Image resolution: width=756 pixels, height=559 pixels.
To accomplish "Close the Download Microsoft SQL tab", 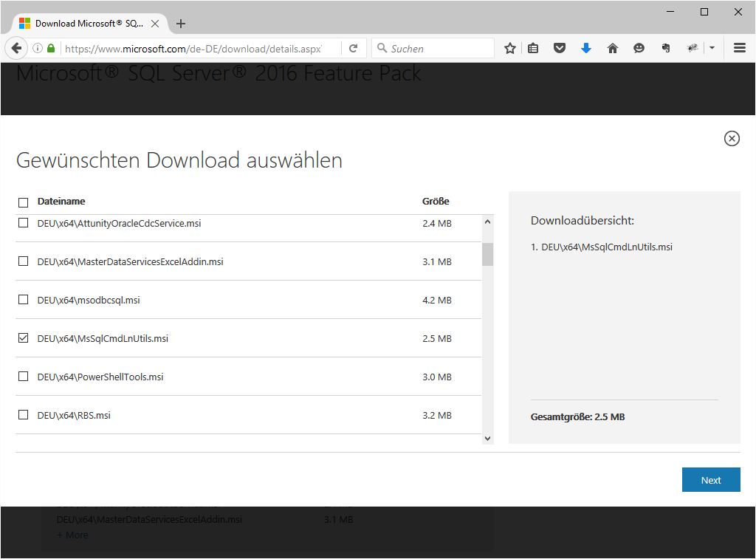I will 155,24.
